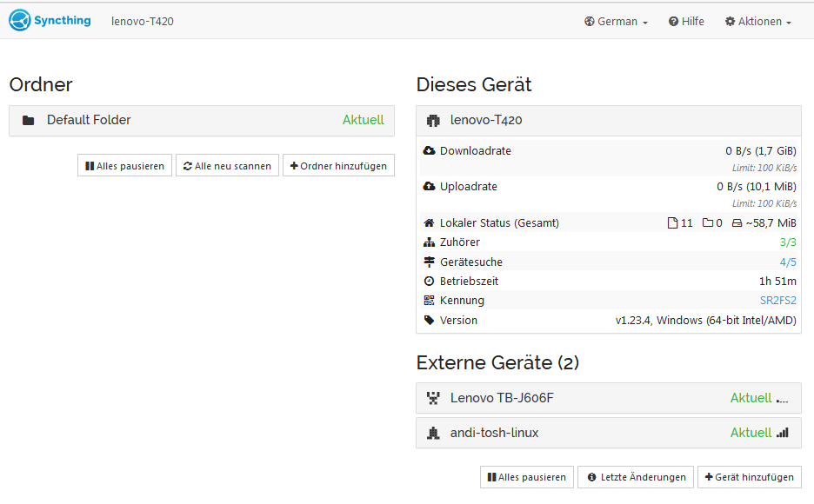Click the andi-tosh-linux identicon
Image resolution: width=814 pixels, height=504 pixels.
point(433,433)
